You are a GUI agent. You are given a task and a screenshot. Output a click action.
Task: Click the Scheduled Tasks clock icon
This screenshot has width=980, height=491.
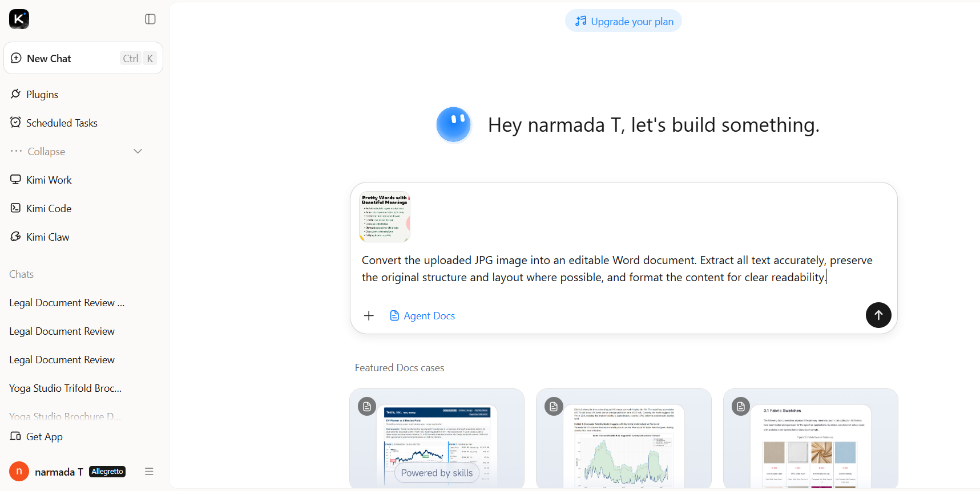click(15, 122)
